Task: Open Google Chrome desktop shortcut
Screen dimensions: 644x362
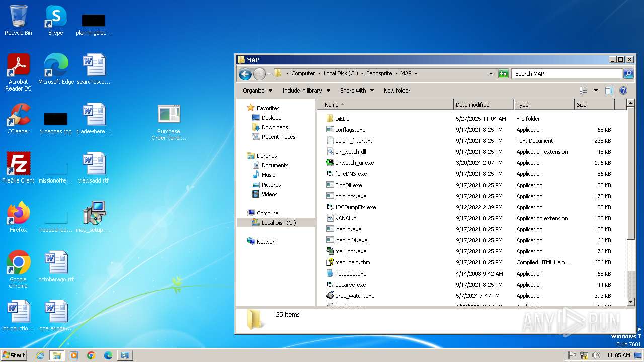Action: [18, 269]
